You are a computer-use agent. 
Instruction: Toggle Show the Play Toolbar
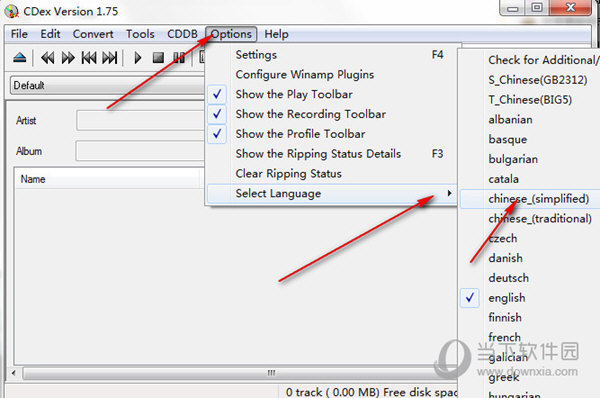click(331, 94)
